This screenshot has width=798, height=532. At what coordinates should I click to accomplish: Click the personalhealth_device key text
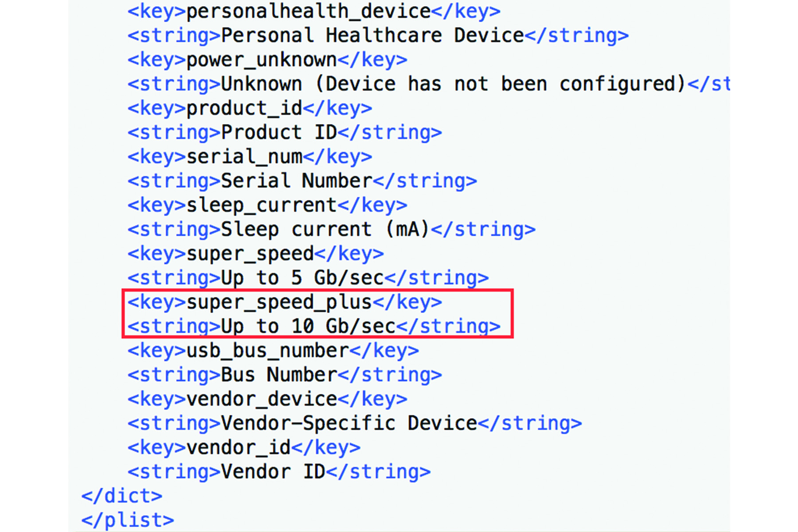[308, 12]
